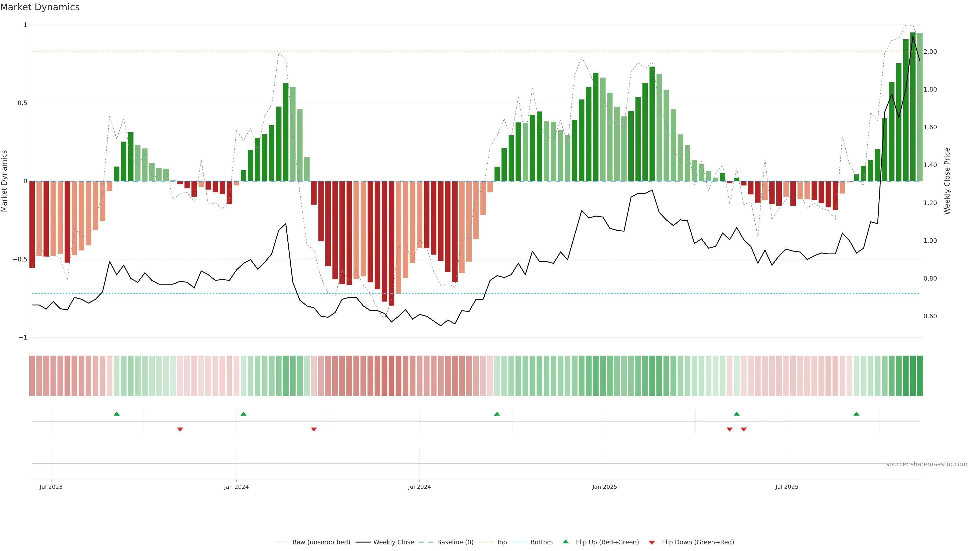
Task: Click the Weekly Close Price axis title
Action: pyautogui.click(x=947, y=181)
